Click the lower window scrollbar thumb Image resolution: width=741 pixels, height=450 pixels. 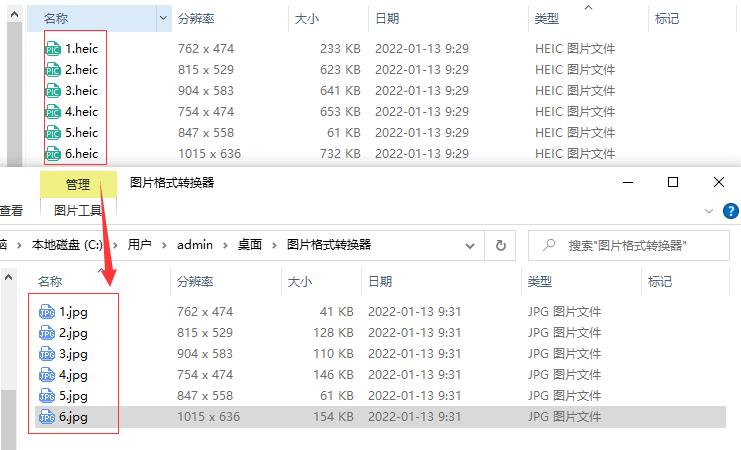(x=8, y=419)
